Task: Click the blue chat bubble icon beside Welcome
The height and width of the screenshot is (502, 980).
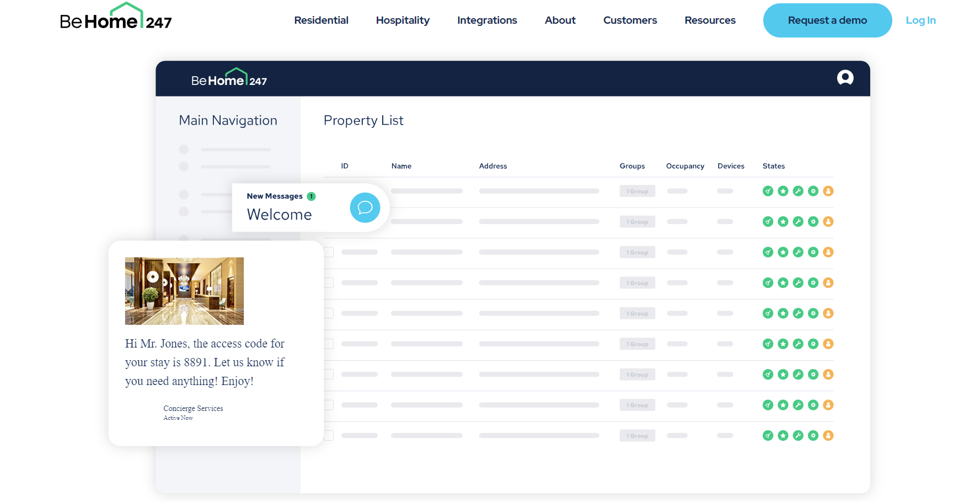Action: point(365,207)
